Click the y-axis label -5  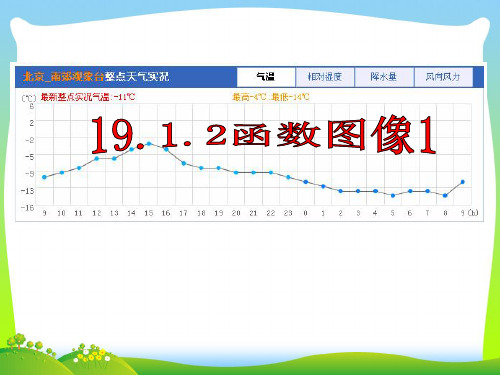[x=29, y=156]
